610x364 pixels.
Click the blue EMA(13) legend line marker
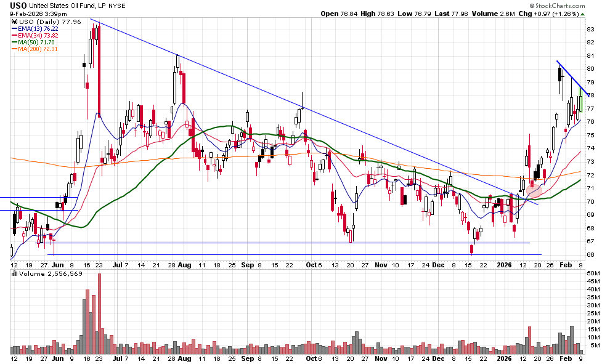pos(14,28)
